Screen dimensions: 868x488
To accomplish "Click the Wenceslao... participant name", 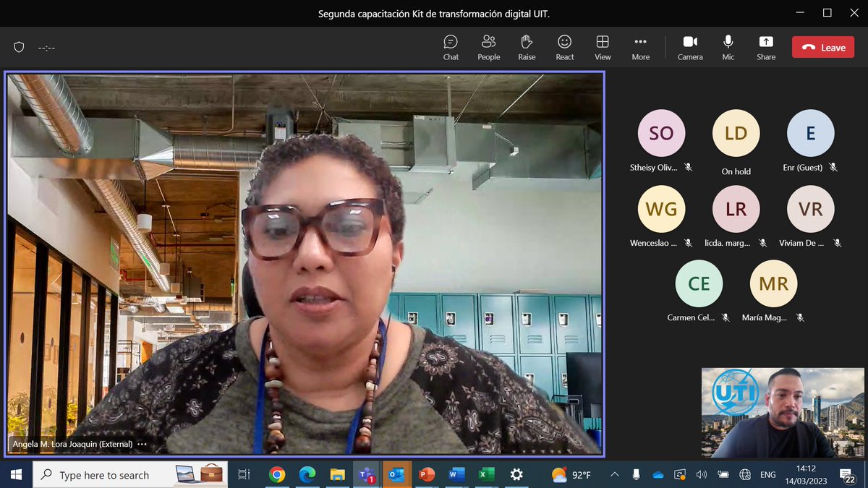I will point(654,243).
